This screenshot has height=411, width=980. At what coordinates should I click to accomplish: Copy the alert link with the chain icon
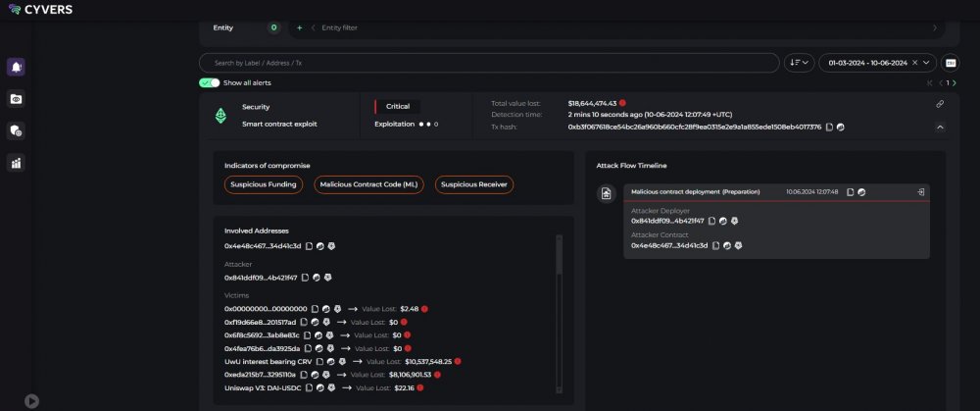tap(940, 104)
